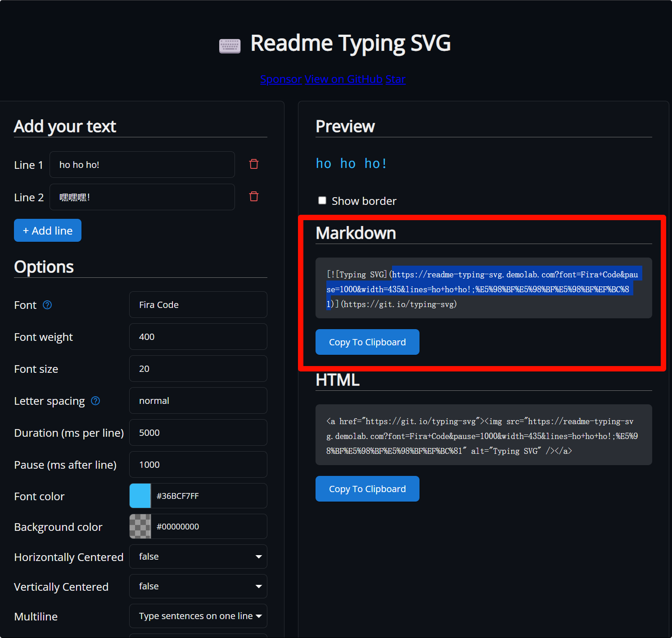Click the keyboard emoji beside the title
The width and height of the screenshot is (672, 638).
tap(230, 45)
